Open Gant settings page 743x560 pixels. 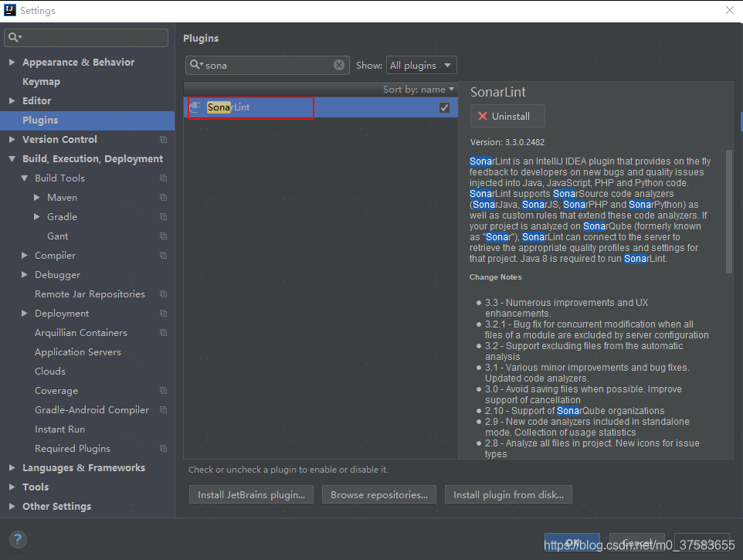tap(57, 236)
